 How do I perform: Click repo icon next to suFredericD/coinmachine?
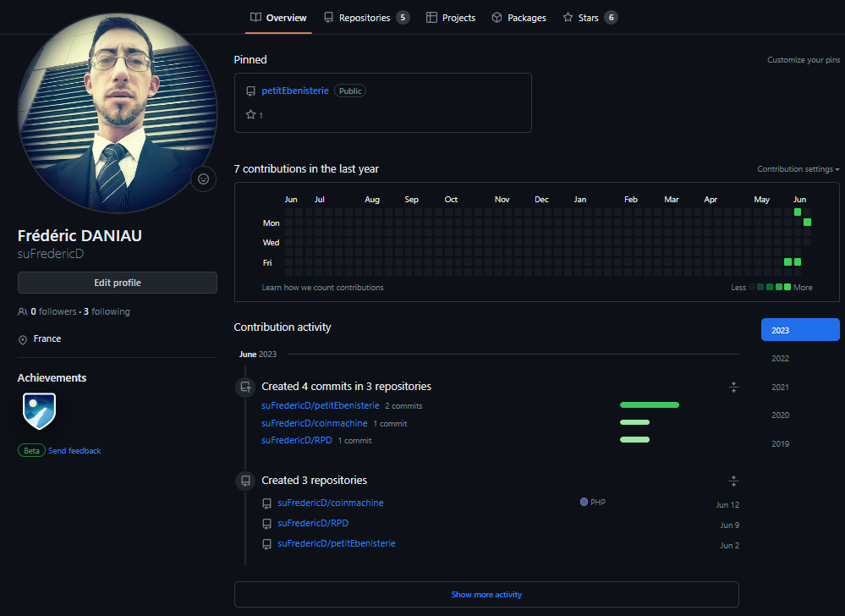pos(266,503)
